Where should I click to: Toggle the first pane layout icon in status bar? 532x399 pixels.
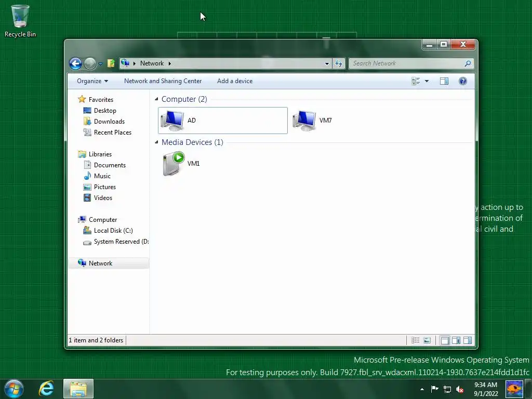point(445,340)
